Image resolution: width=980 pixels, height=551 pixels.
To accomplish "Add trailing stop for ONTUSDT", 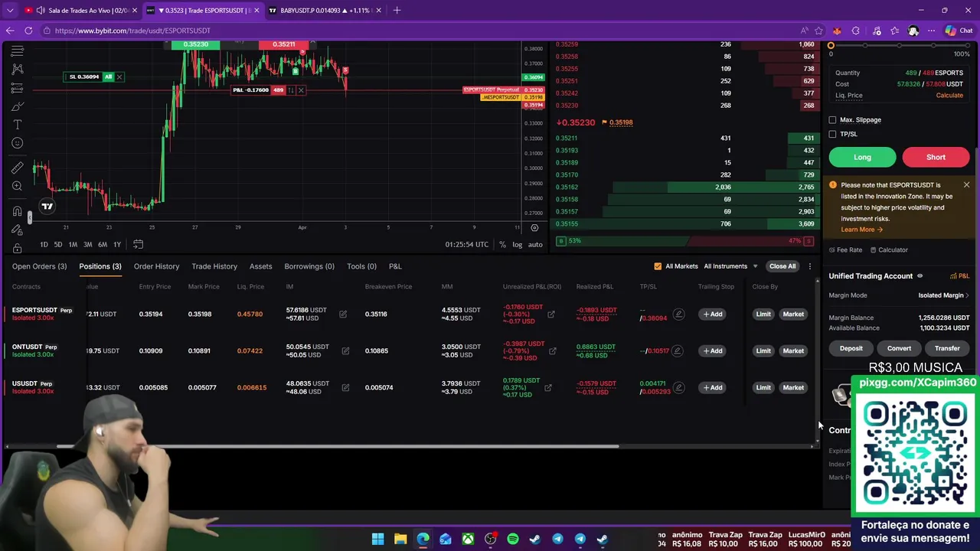I will pyautogui.click(x=713, y=350).
